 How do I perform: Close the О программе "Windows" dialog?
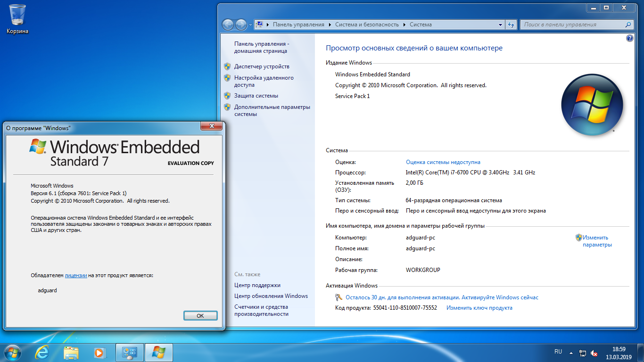(211, 126)
